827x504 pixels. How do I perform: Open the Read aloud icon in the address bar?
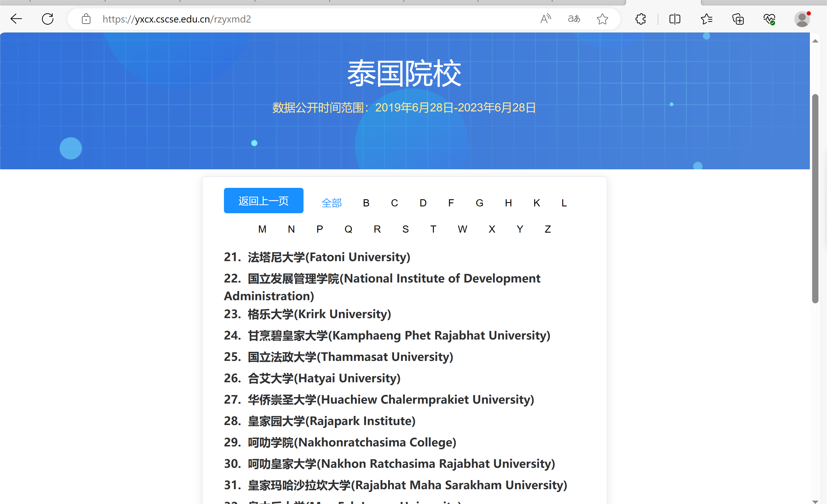point(546,19)
